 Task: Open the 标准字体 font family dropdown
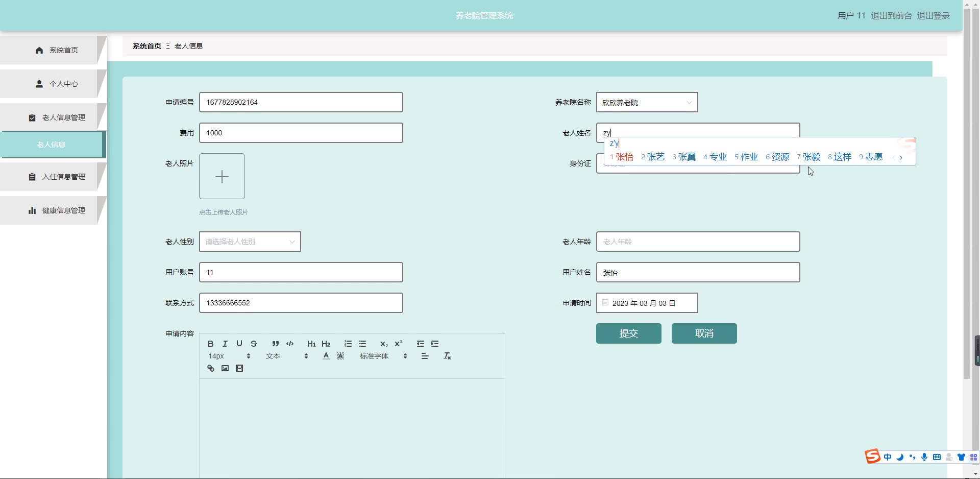[383, 356]
